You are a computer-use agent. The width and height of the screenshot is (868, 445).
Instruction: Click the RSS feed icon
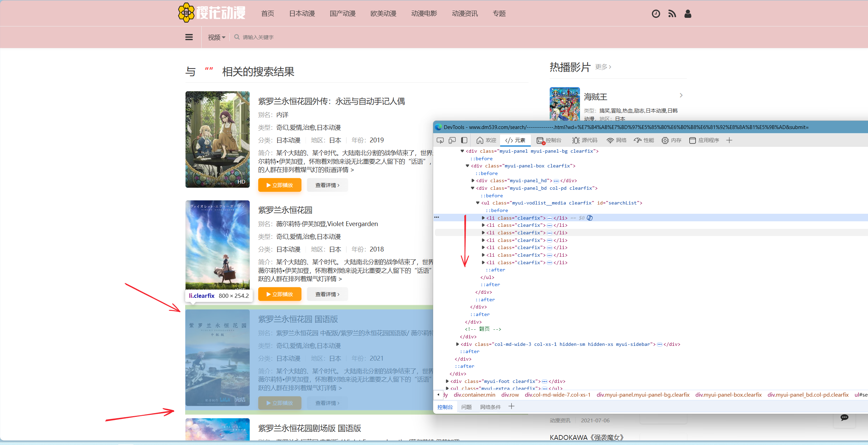(672, 14)
